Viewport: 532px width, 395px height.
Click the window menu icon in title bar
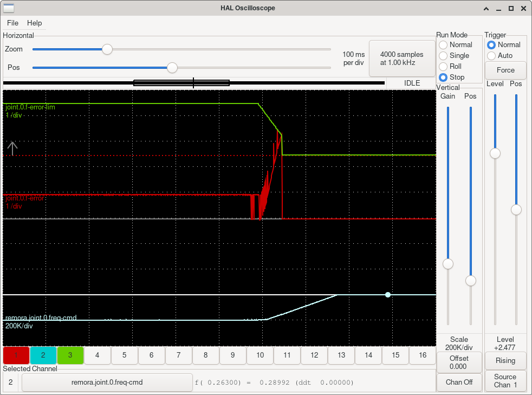(x=9, y=8)
